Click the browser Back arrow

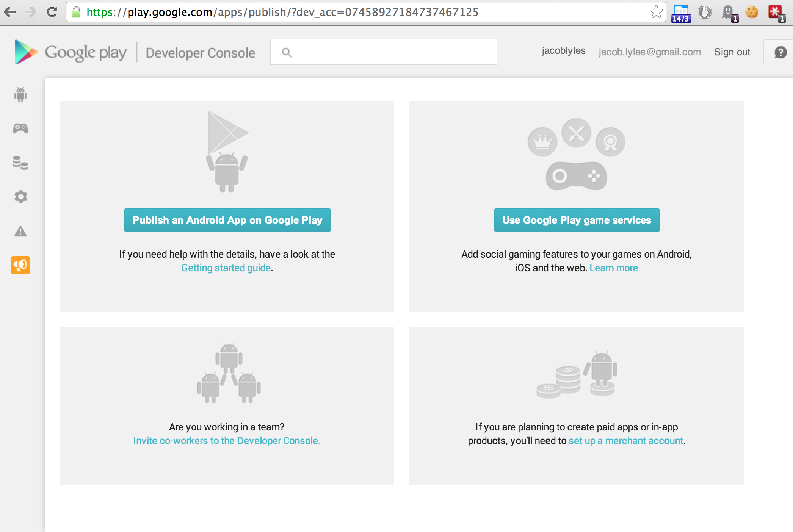point(10,12)
